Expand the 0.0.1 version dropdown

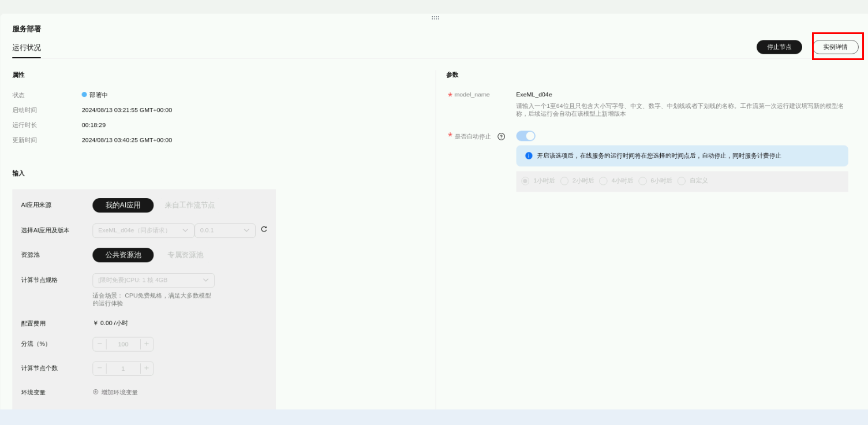[225, 230]
